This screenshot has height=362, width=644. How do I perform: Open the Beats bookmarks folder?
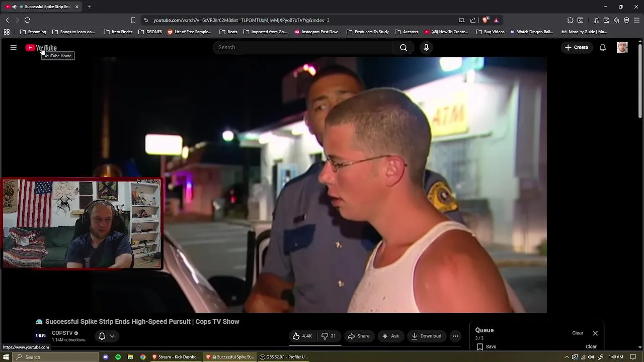(x=228, y=32)
